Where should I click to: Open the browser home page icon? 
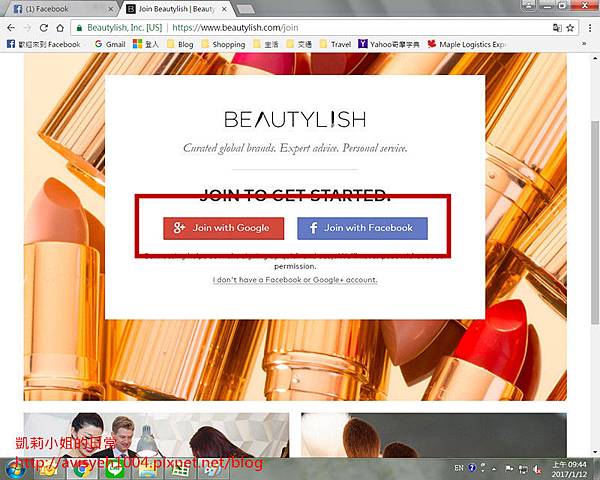coord(60,28)
